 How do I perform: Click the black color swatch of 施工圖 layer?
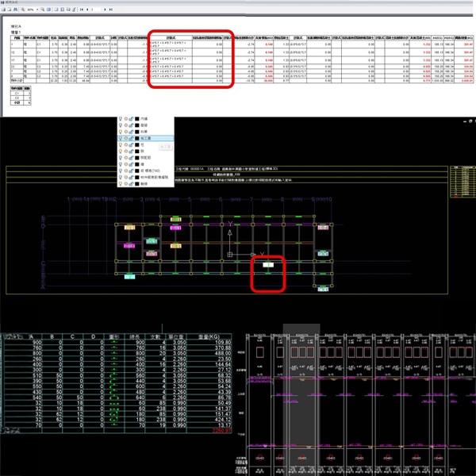click(136, 138)
